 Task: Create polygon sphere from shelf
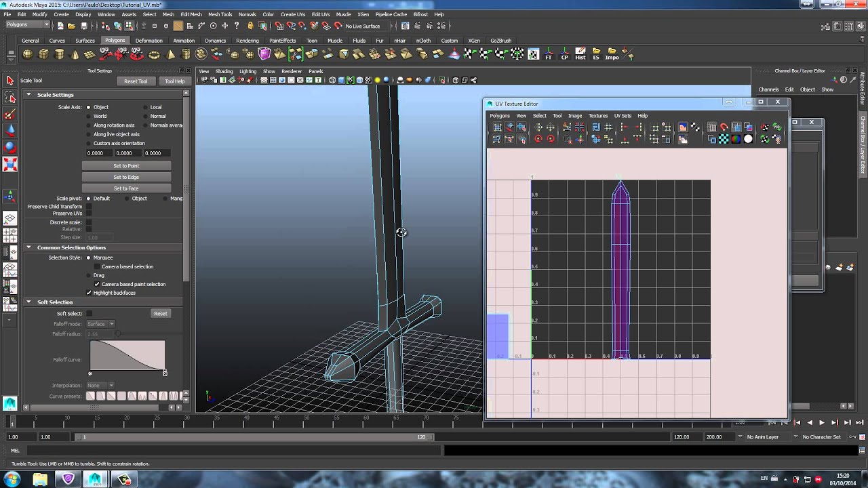pyautogui.click(x=28, y=54)
